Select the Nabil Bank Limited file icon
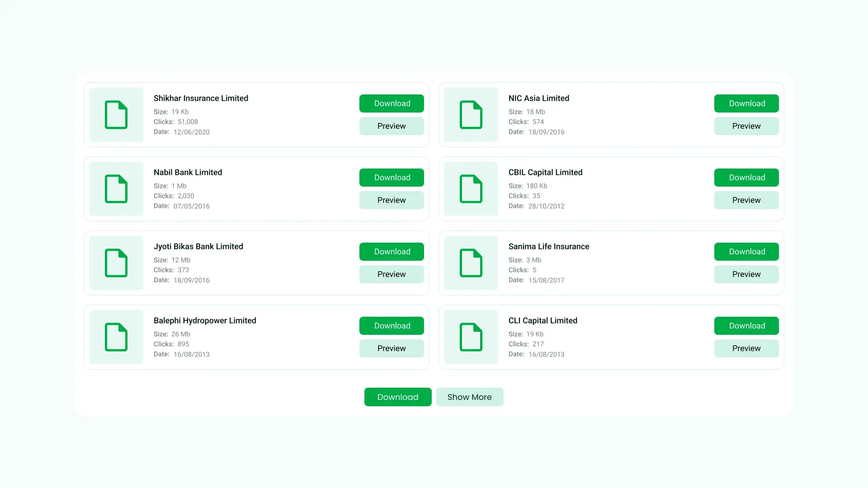This screenshot has height=488, width=868. pyautogui.click(x=116, y=189)
